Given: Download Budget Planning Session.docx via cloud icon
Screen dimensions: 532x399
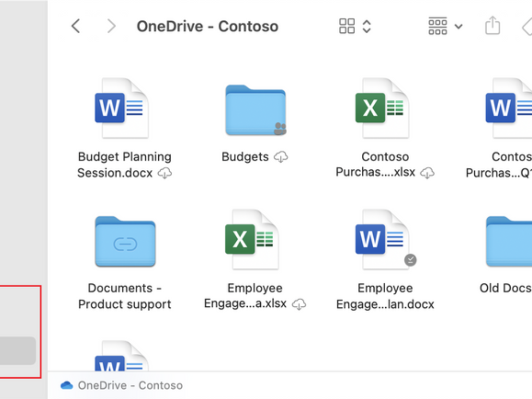Looking at the screenshot, I should coord(164,173).
